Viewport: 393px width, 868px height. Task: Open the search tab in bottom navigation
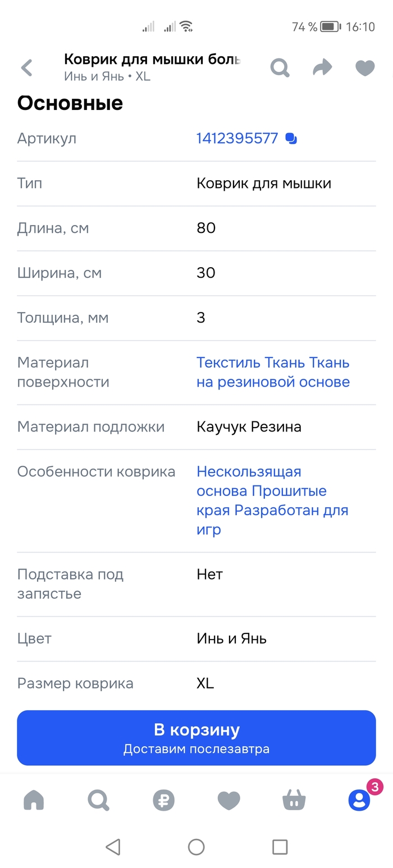click(98, 800)
